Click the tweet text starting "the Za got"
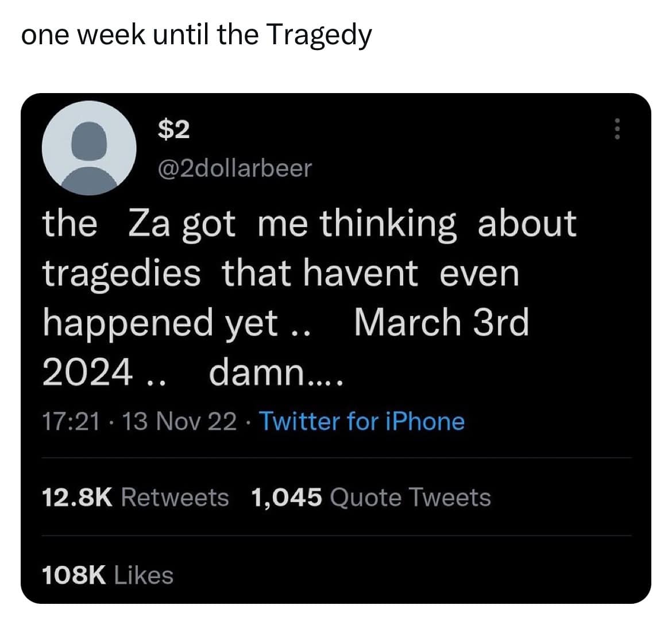 (309, 224)
